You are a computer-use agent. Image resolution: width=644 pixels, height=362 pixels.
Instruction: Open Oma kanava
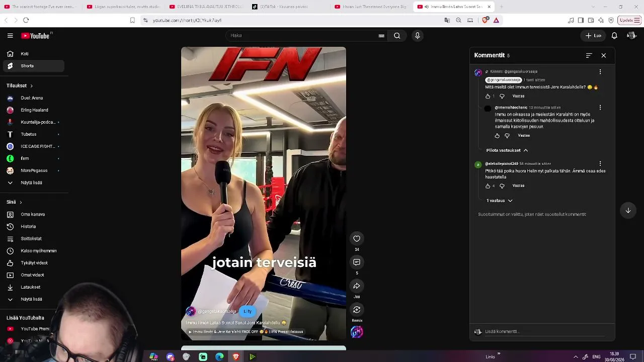click(34, 215)
